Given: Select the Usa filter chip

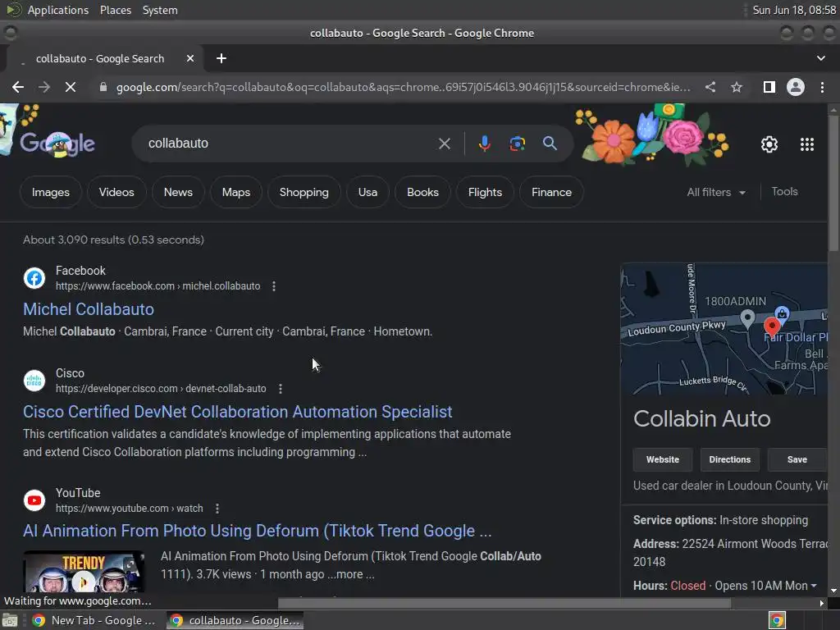Looking at the screenshot, I should tap(367, 192).
